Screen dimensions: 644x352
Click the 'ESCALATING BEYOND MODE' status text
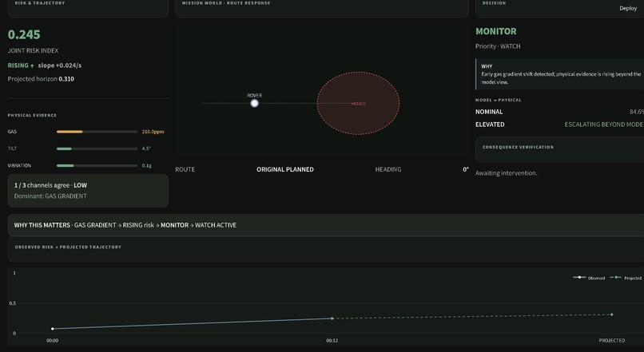(604, 125)
